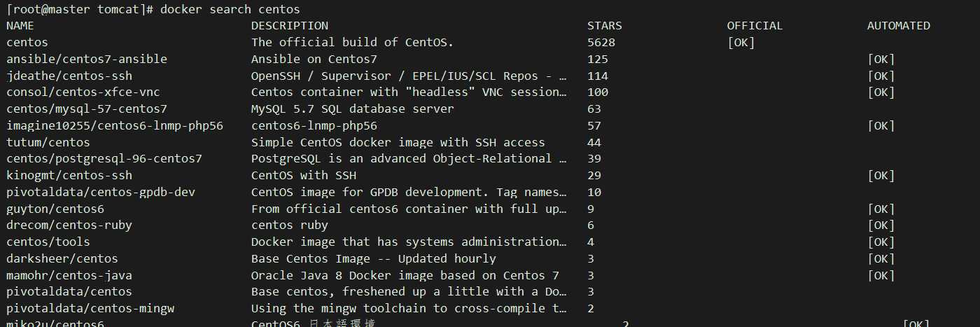This screenshot has width=980, height=327.
Task: Click the centos/mysql-57-centos7 image name
Action: coord(87,109)
